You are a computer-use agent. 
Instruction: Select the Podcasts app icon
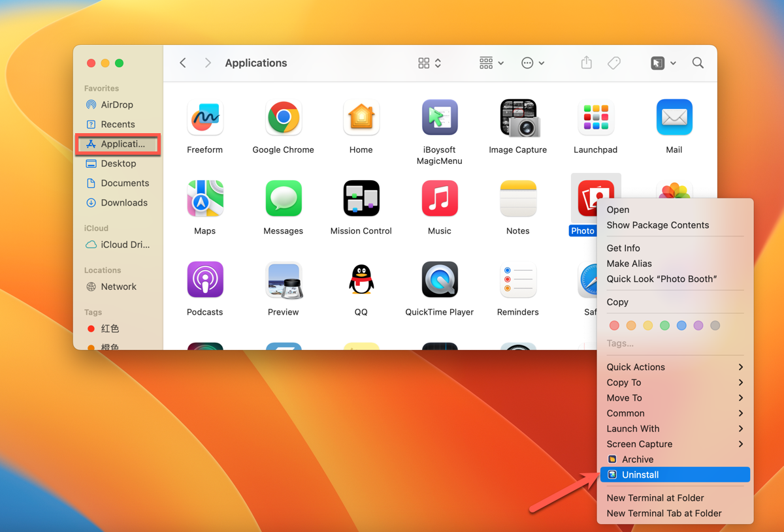click(204, 279)
